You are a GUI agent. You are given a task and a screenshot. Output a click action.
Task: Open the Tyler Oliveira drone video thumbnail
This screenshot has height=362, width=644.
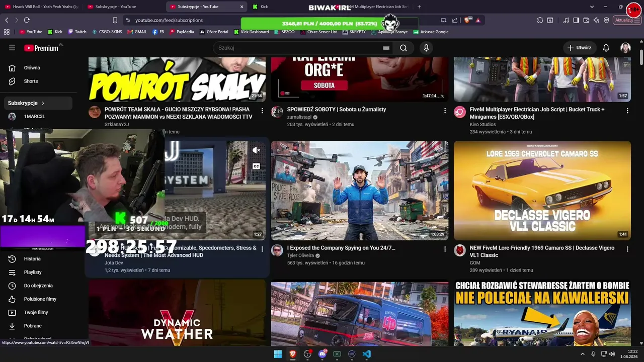[x=360, y=191]
